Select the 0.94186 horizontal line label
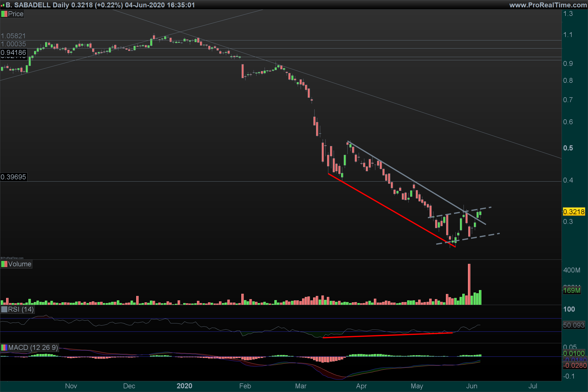 click(13, 52)
